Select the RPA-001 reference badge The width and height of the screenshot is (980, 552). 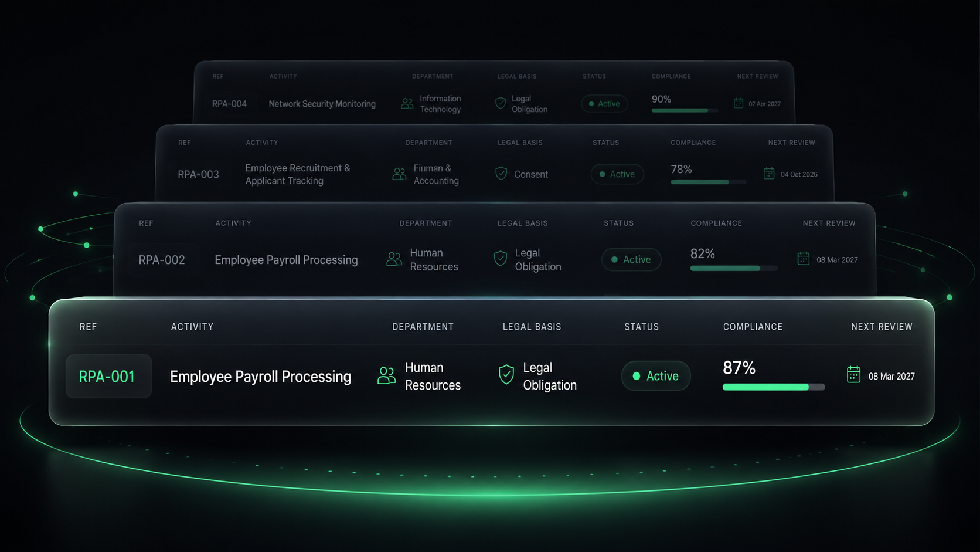(108, 376)
